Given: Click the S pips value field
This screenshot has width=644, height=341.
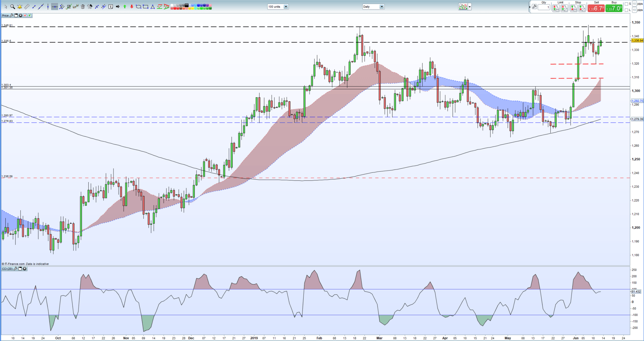Looking at the screenshot, I should pos(634,4).
